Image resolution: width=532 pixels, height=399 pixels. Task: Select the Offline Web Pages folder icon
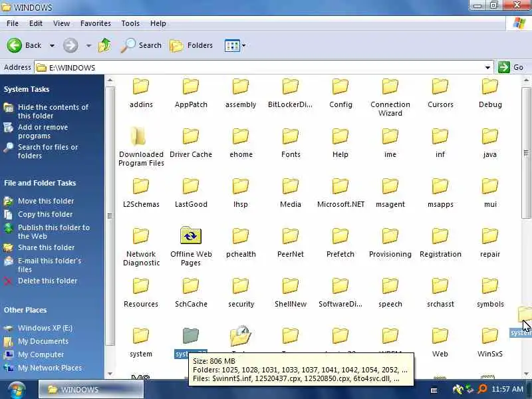(191, 235)
